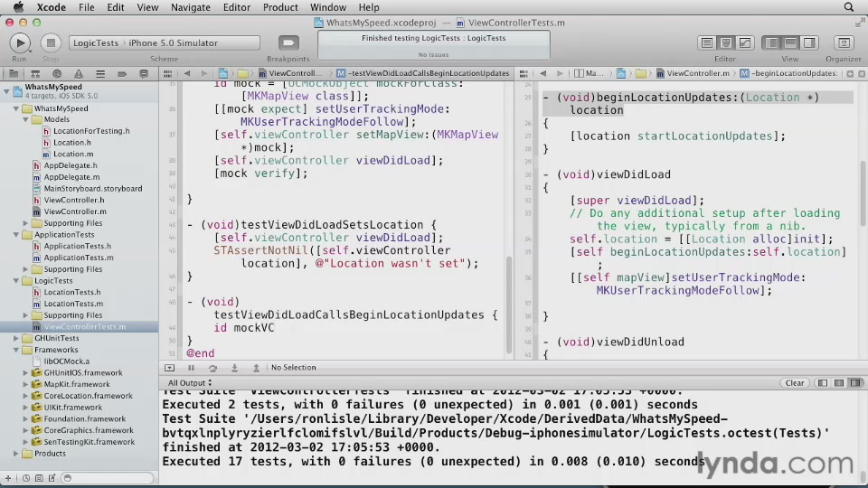Go forward in left editor history
Image resolution: width=868 pixels, height=488 pixels.
point(204,73)
